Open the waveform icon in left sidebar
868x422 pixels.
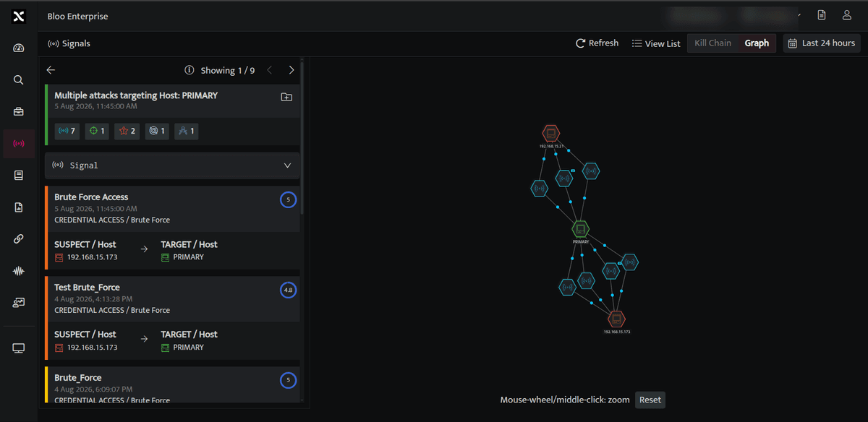(x=19, y=271)
